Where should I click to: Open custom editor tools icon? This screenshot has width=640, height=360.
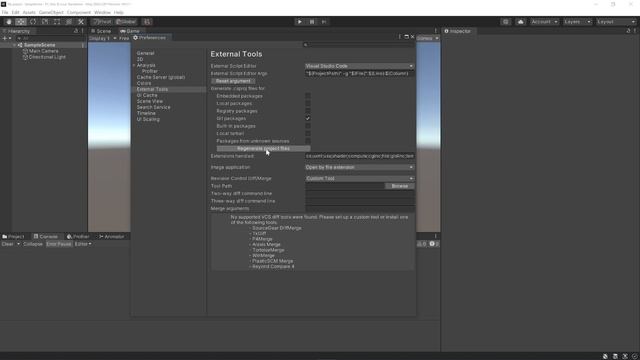pos(81,22)
